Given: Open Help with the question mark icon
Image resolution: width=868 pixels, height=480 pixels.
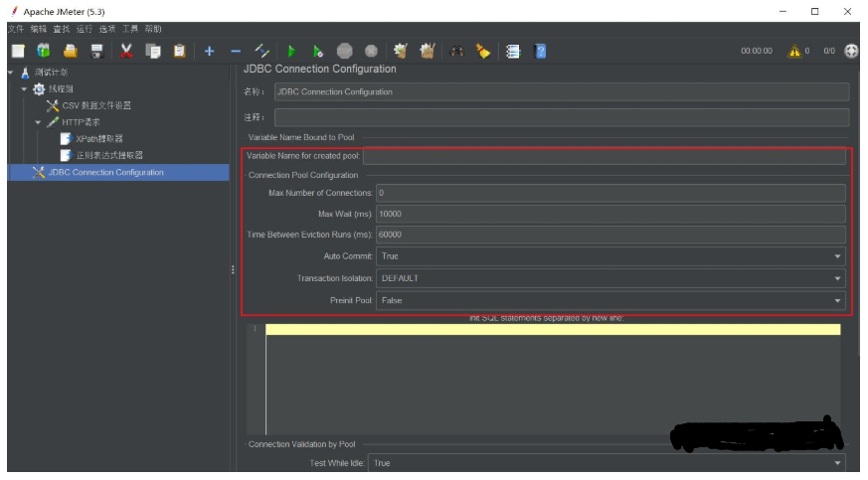Looking at the screenshot, I should point(540,52).
